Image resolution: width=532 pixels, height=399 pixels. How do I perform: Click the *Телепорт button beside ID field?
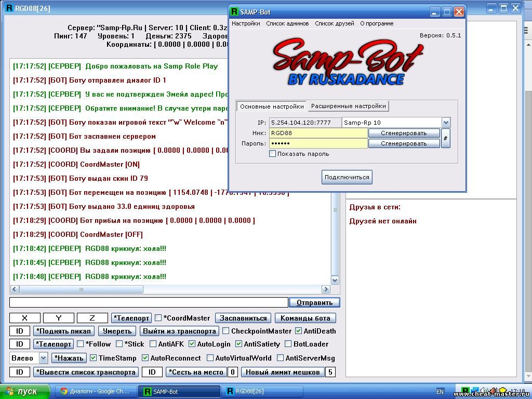54,344
